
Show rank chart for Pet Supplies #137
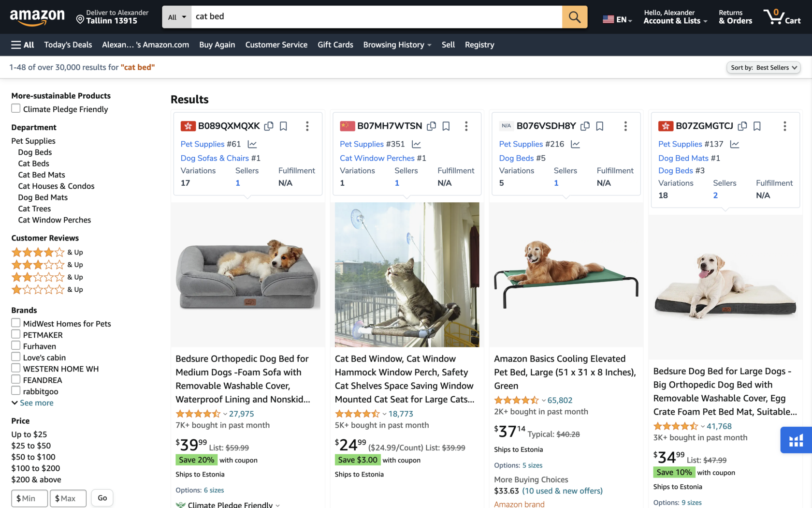coord(735,144)
